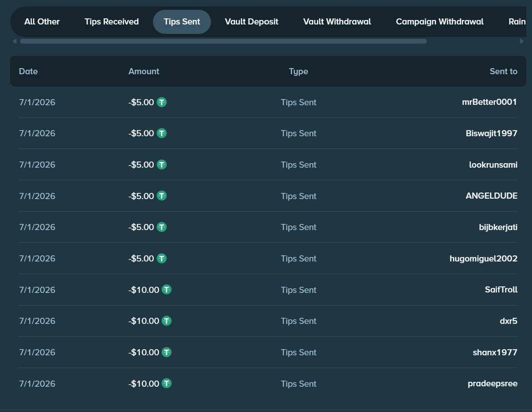Go to the Vault Withdrawal tab

[337, 21]
